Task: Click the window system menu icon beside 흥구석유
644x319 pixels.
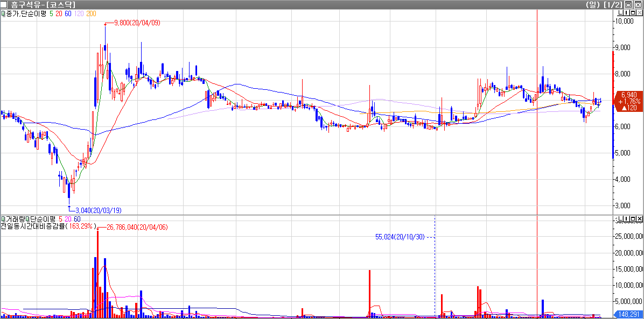Action: (4, 4)
